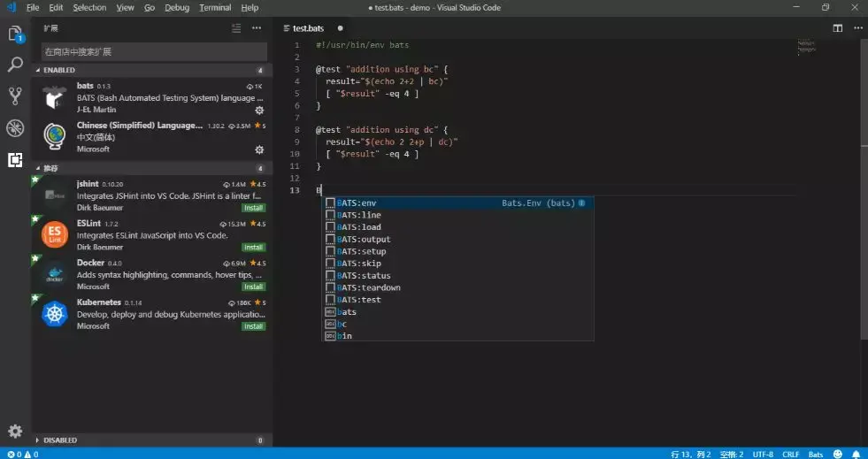Choose BATS:line suggestion
The width and height of the screenshot is (868, 459).
coord(457,215)
